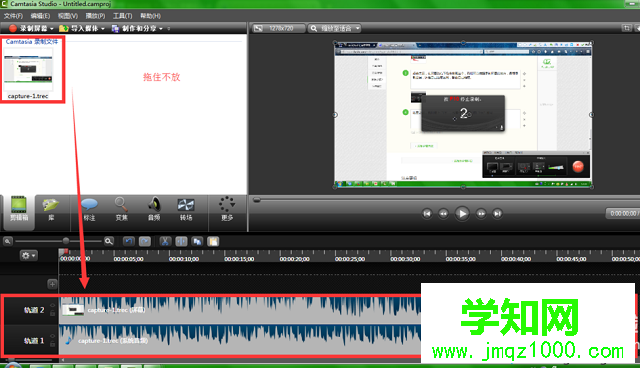Open toolbar options arrow after Produce and share

click(x=169, y=29)
